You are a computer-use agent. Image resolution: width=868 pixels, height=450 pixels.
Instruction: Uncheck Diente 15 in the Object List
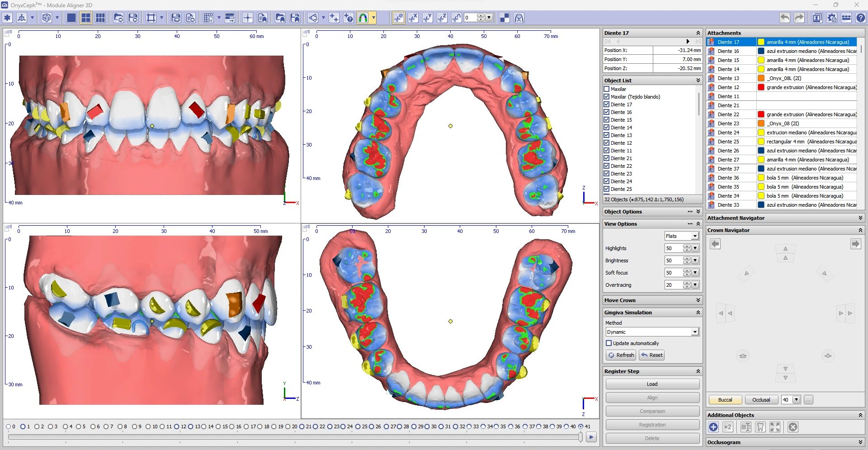tap(607, 119)
